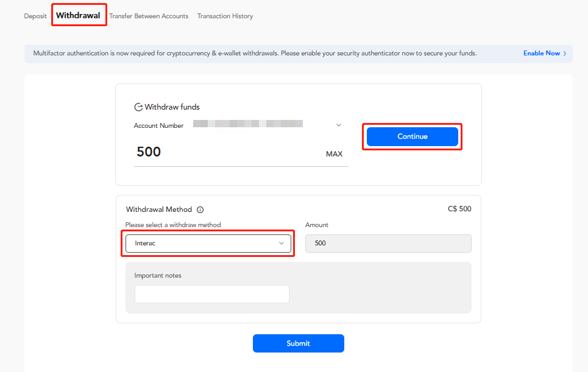588x372 pixels.
Task: Click the blurred account number selection
Action: tap(247, 124)
